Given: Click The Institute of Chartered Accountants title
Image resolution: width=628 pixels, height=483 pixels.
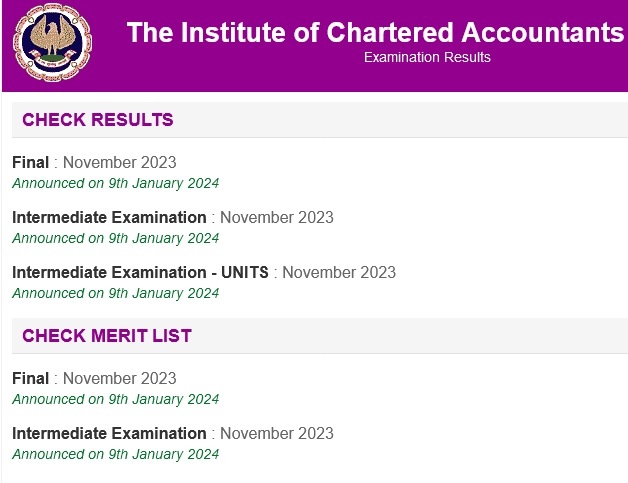Looking at the screenshot, I should [375, 32].
